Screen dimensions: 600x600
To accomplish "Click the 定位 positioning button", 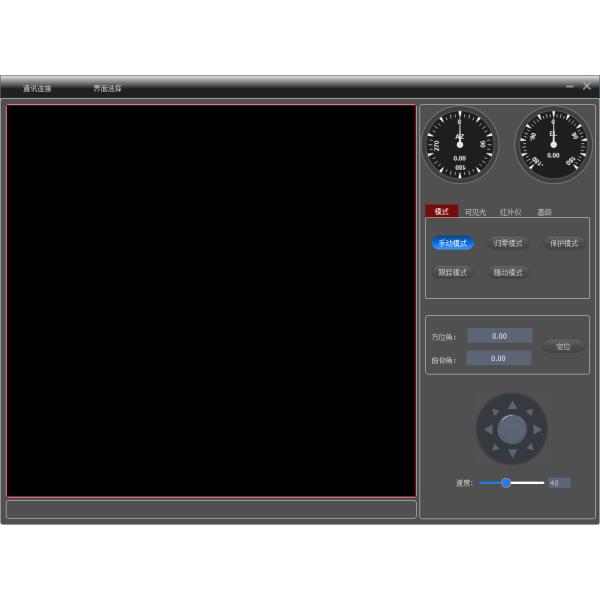I will [563, 346].
